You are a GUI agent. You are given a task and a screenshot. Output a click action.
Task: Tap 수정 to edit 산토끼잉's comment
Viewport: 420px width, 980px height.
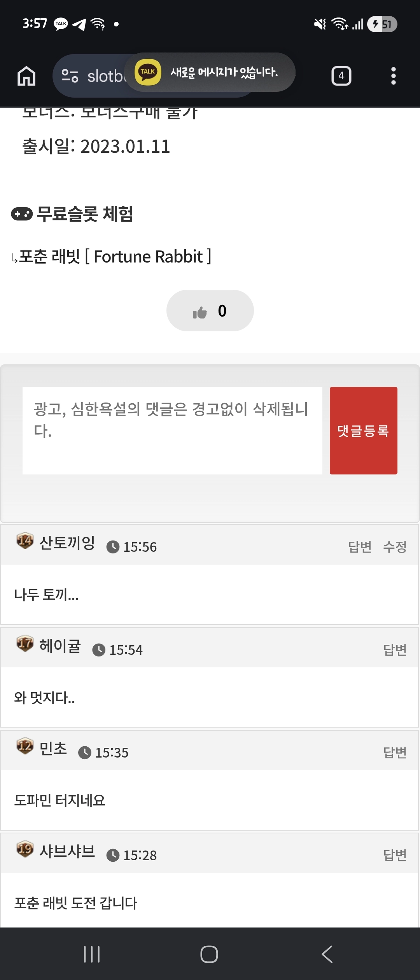395,546
